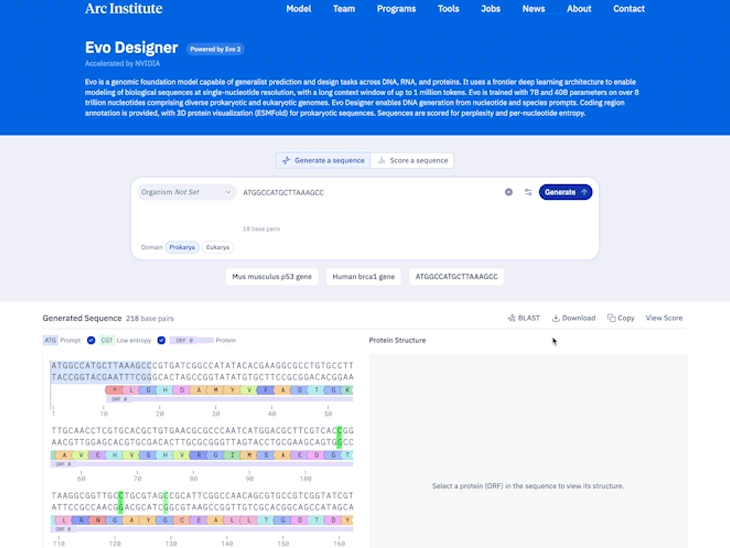Viewport: 730px width, 548px height.
Task: Open the Jobs nav item
Action: [x=491, y=9]
